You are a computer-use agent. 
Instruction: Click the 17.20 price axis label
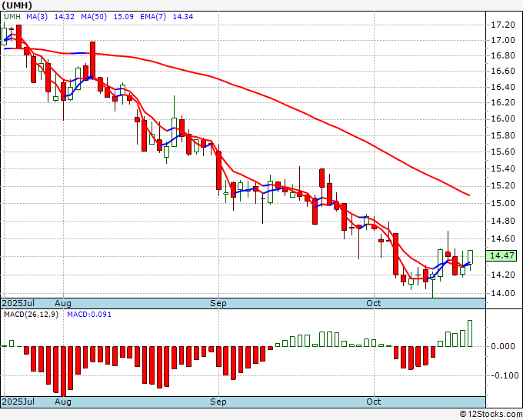[503, 25]
